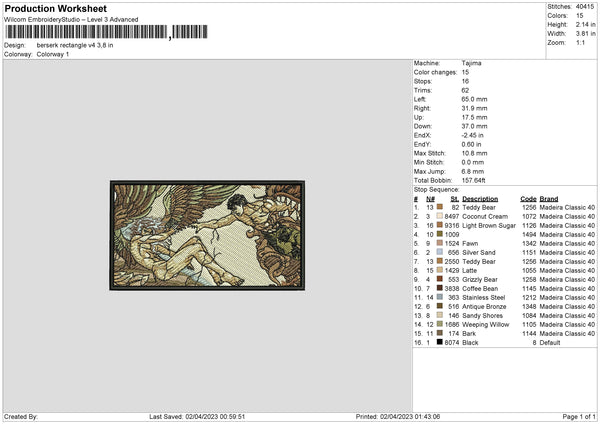600x424 pixels.
Task: Select Coffee Bean color swatch
Action: 440,289
